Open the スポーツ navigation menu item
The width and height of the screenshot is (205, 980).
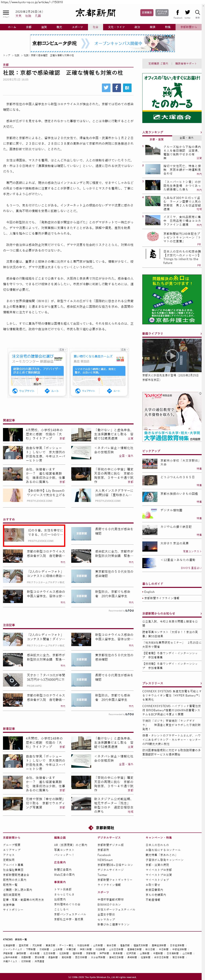coord(77,27)
